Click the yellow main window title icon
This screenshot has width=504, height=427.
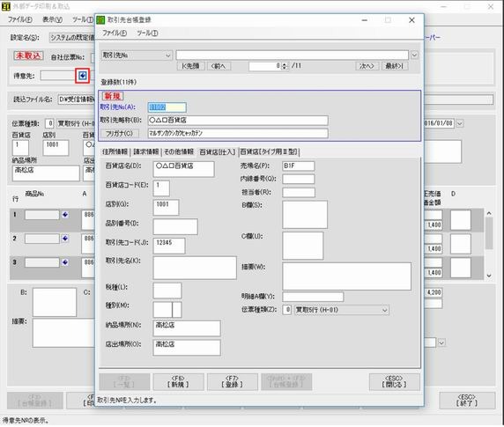click(6, 6)
